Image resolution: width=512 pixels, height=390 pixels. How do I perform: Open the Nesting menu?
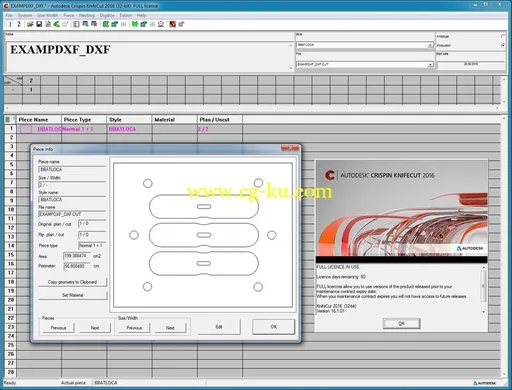[x=87, y=15]
